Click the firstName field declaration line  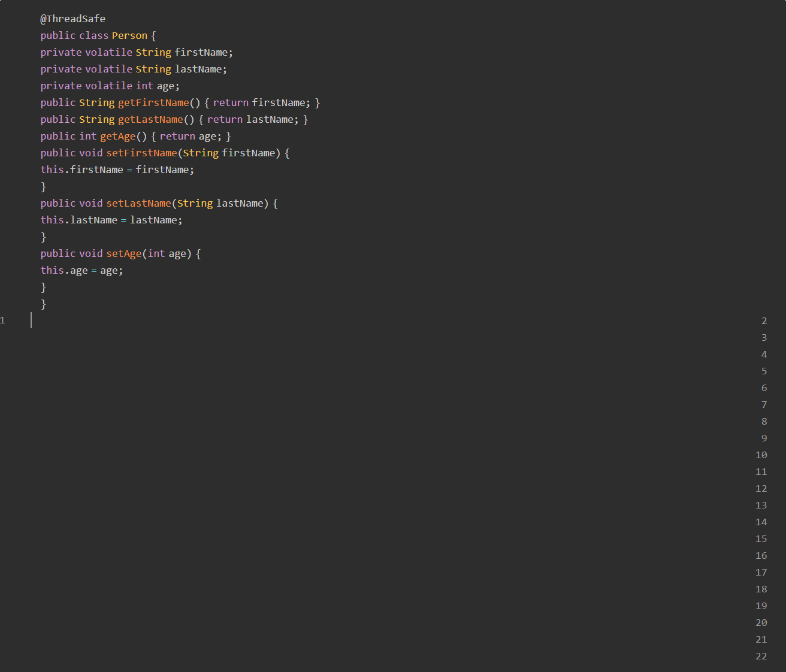click(137, 52)
